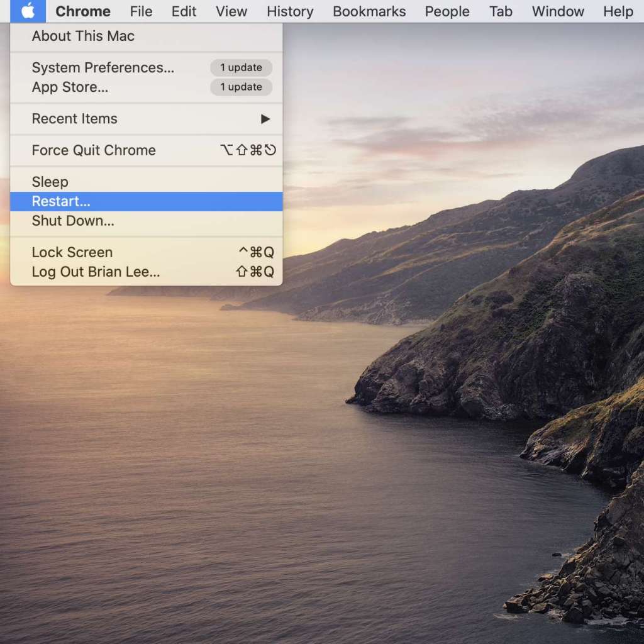Open the Edit menu
The height and width of the screenshot is (644, 644).
184,11
